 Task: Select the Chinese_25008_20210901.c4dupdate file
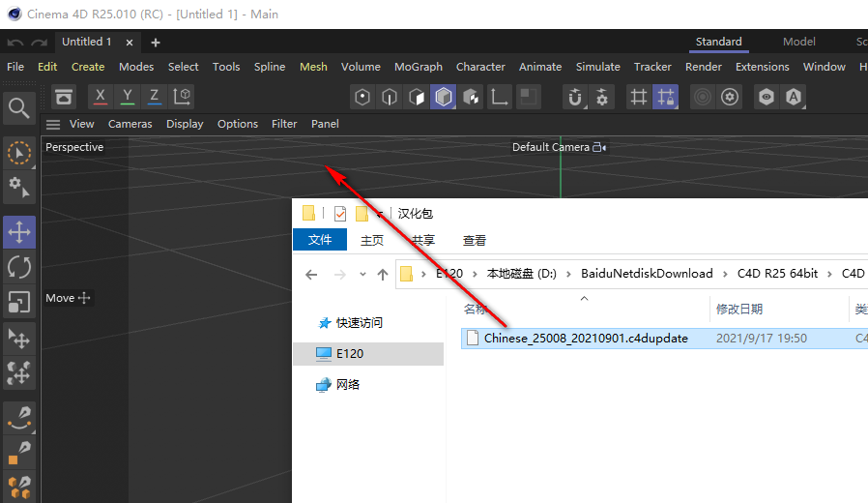pyautogui.click(x=585, y=339)
